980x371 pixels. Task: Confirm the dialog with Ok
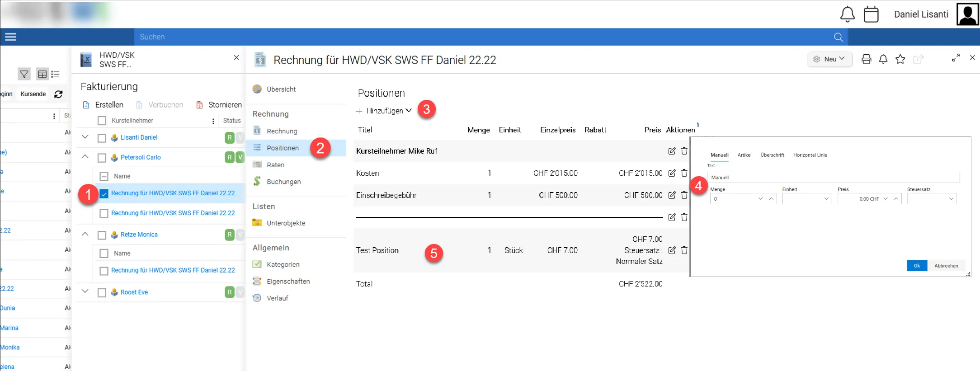pyautogui.click(x=917, y=266)
